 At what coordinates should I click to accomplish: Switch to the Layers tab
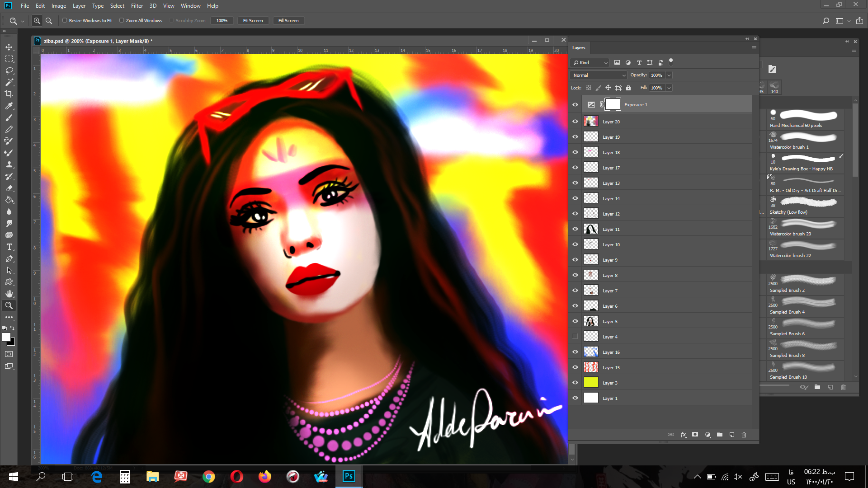click(579, 48)
